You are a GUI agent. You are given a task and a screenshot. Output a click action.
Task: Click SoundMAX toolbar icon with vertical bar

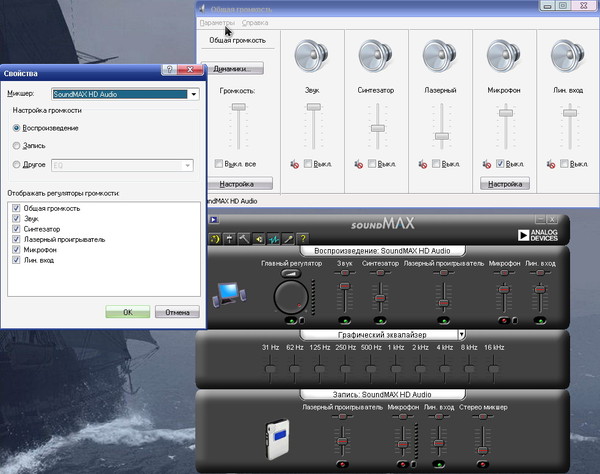(229, 239)
